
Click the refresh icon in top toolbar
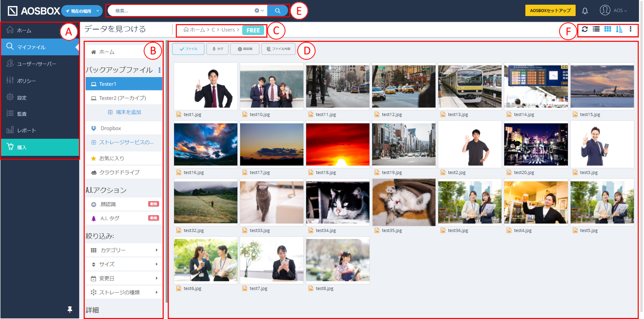584,29
